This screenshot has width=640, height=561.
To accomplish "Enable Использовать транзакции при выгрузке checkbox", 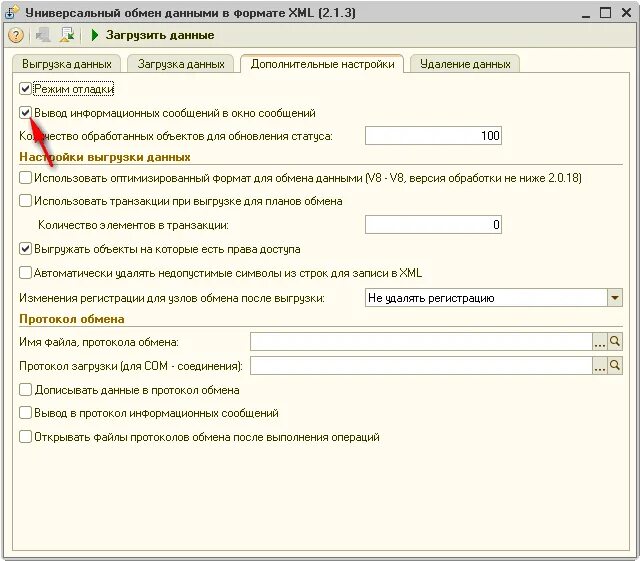I will click(25, 201).
